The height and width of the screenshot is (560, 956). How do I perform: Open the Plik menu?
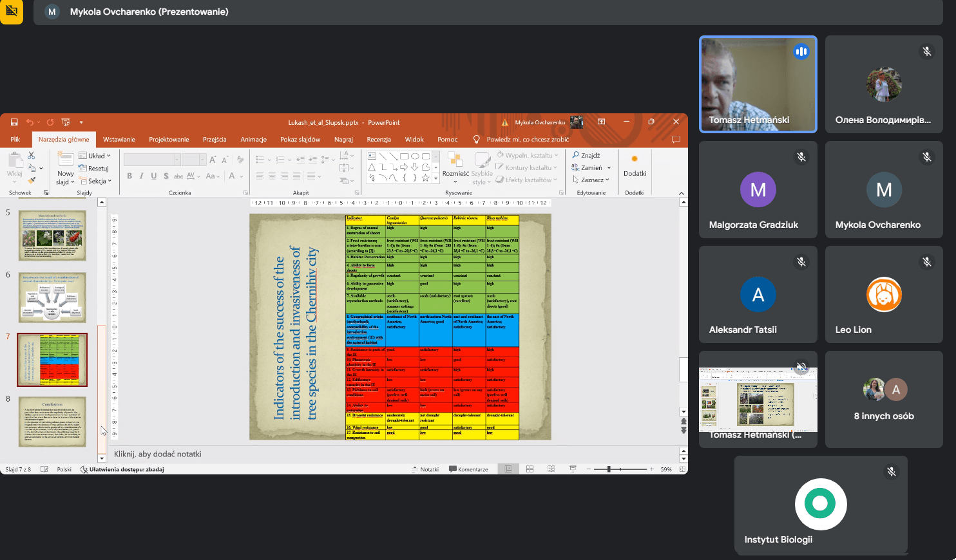click(x=15, y=139)
